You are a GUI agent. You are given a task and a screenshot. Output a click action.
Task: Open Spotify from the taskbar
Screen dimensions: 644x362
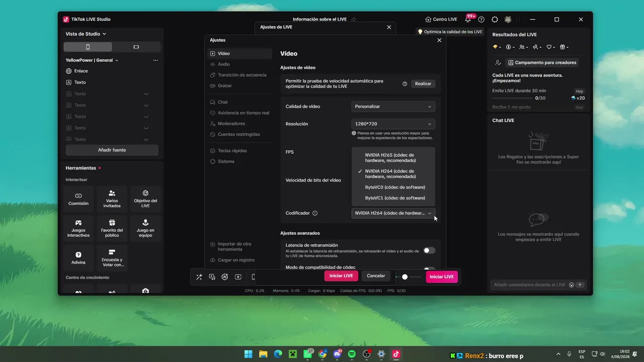tap(352, 354)
